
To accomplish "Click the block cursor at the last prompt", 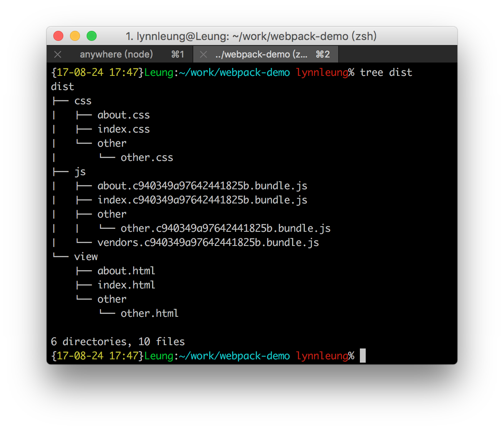I will 363,356.
